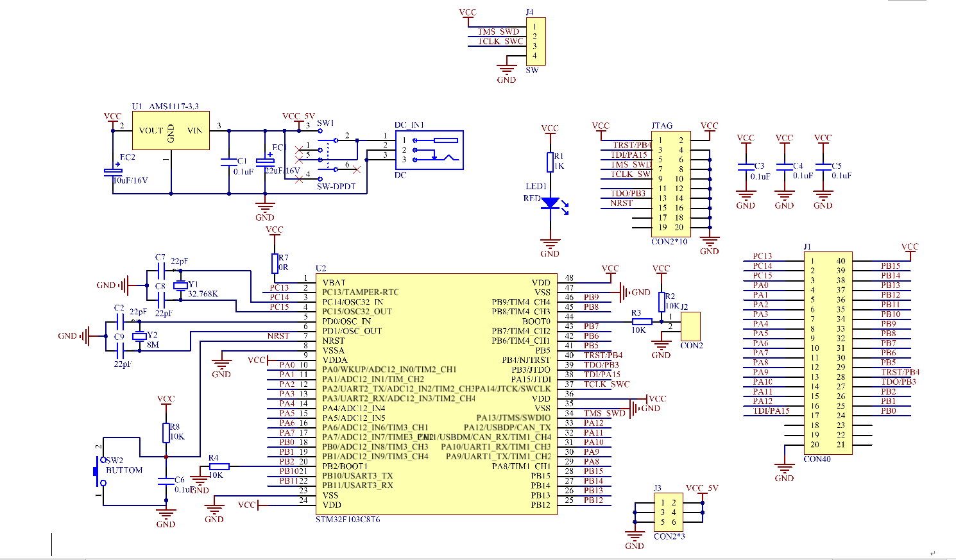Screen dimensions: 956x560
Task: Click the PC13/TAMPER-RTC pin name in U2
Action: (x=360, y=292)
